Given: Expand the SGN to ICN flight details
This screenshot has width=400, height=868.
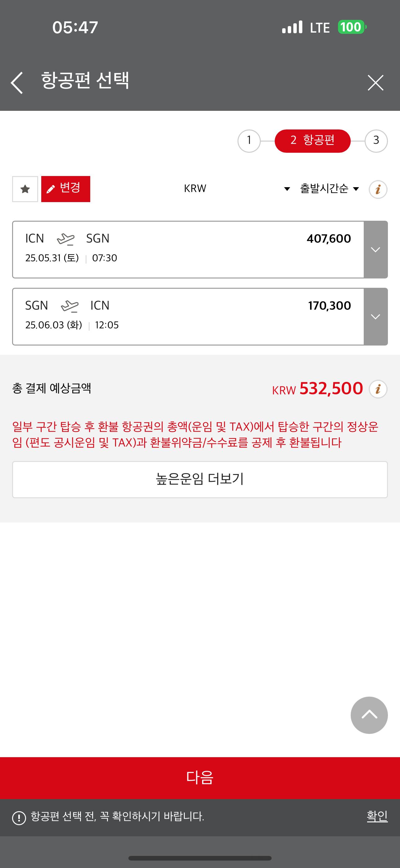Looking at the screenshot, I should point(376,317).
